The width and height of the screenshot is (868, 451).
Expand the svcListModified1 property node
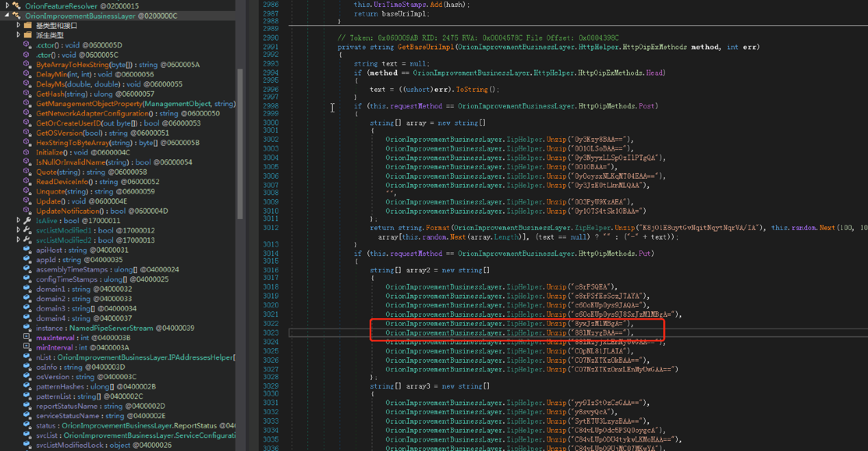click(x=18, y=231)
